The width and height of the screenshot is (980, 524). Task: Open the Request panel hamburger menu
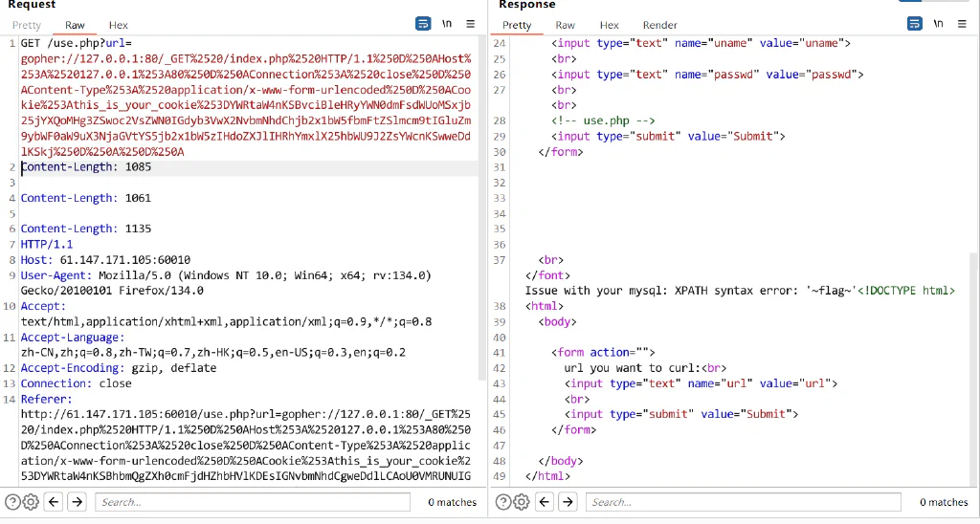471,24
